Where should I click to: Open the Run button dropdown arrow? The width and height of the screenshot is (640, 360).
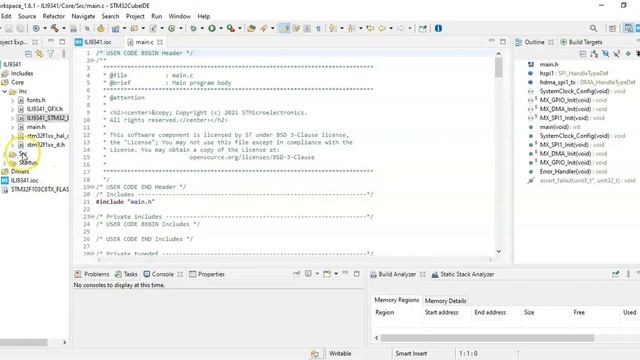pyautogui.click(x=221, y=28)
